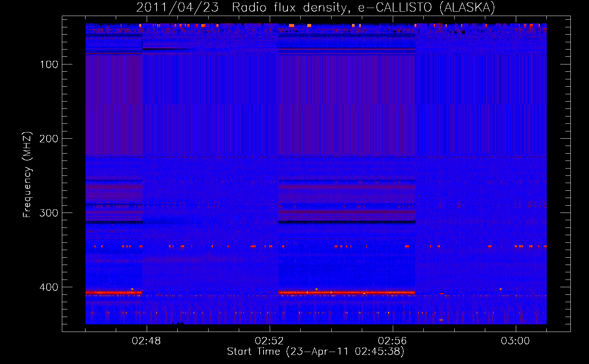
Task: Click the 03:00 time tick label
Action: 515,341
